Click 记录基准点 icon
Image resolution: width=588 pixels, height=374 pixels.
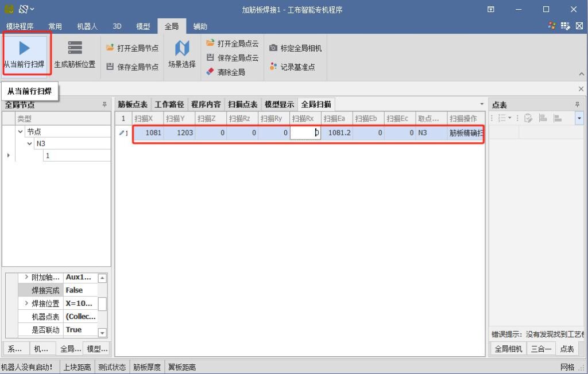[273, 67]
